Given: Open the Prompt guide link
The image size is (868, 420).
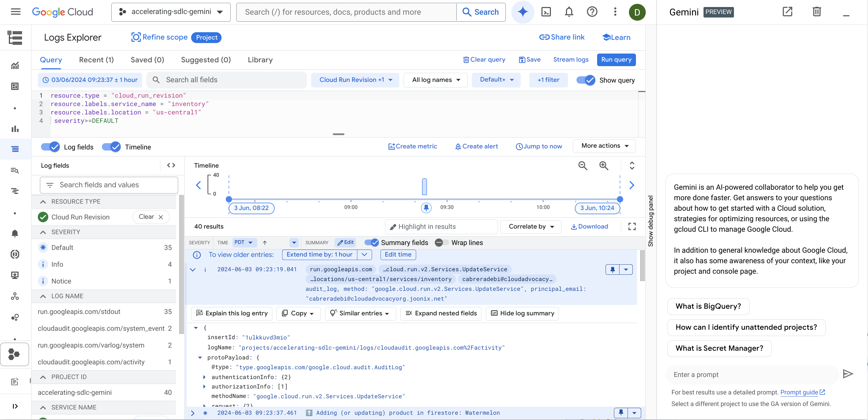Looking at the screenshot, I should [803, 392].
